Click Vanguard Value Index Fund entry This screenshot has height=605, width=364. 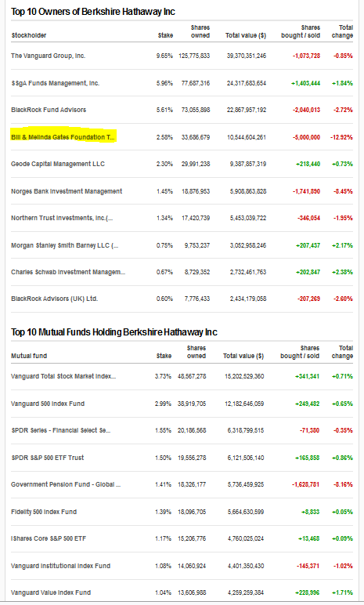pyautogui.click(x=51, y=592)
